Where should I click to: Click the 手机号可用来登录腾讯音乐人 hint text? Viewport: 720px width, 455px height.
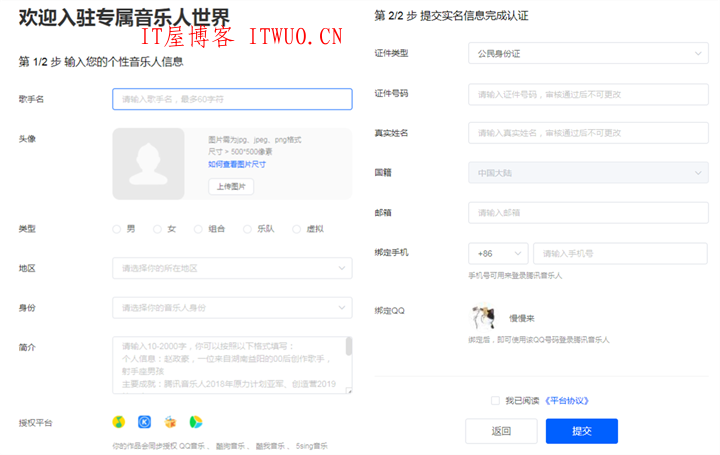pos(515,275)
